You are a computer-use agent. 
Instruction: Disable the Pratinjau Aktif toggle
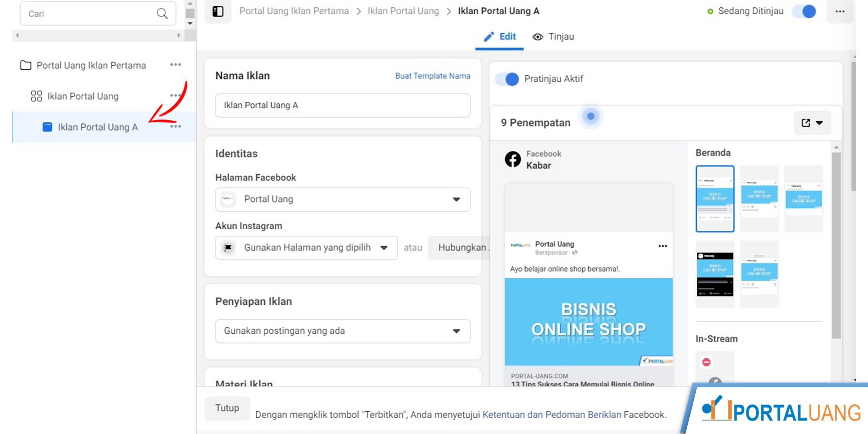507,79
